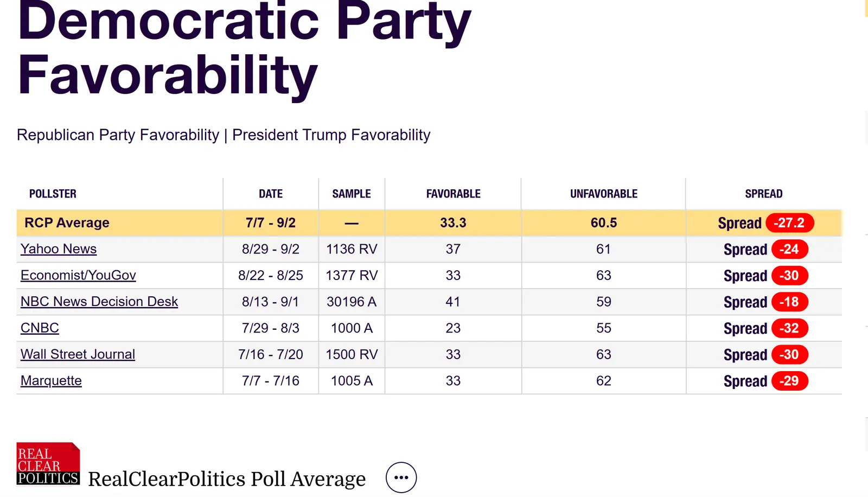Open the Wall Street Journal poll link
868x497 pixels.
(78, 354)
